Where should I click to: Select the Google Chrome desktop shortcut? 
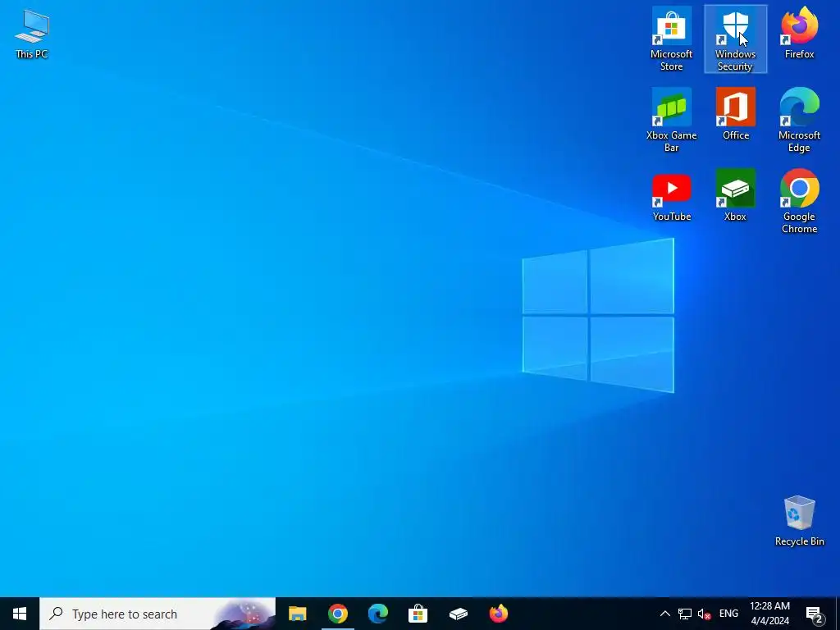[799, 202]
